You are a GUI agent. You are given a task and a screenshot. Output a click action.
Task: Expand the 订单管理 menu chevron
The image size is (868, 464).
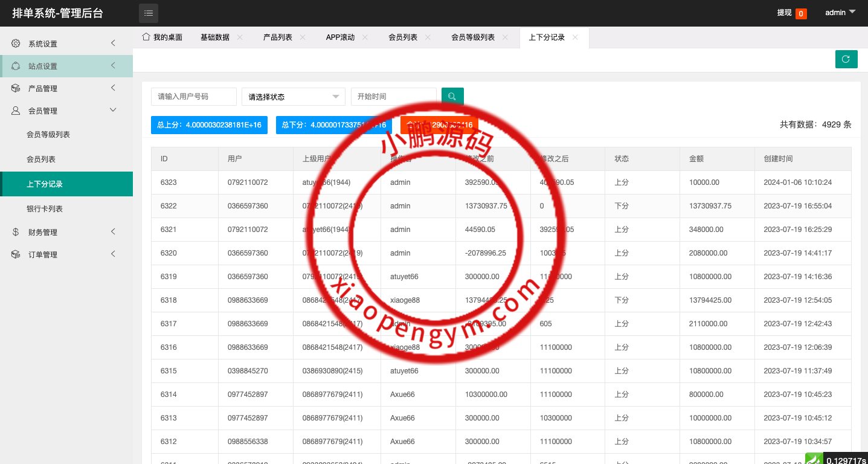pos(113,254)
